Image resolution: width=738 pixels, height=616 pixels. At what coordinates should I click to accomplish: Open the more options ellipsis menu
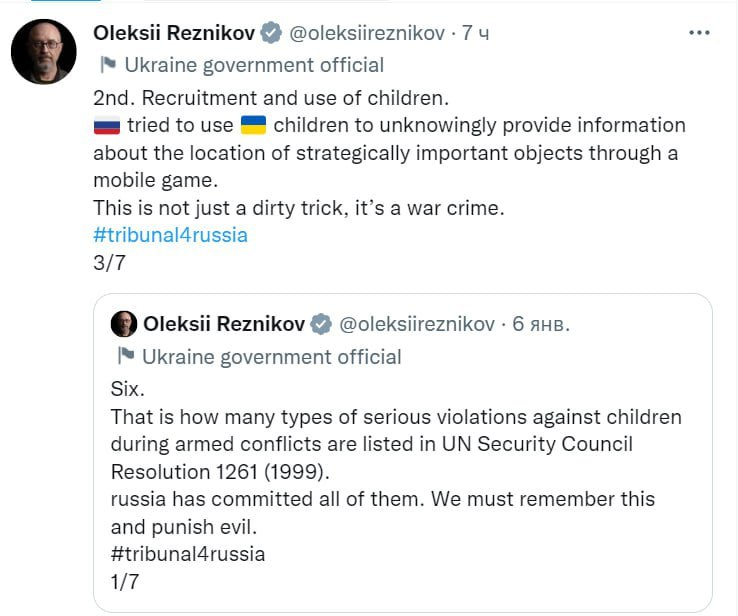(x=700, y=33)
